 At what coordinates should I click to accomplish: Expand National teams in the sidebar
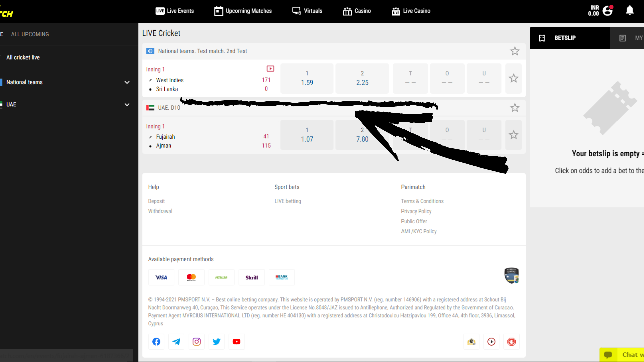click(x=127, y=82)
